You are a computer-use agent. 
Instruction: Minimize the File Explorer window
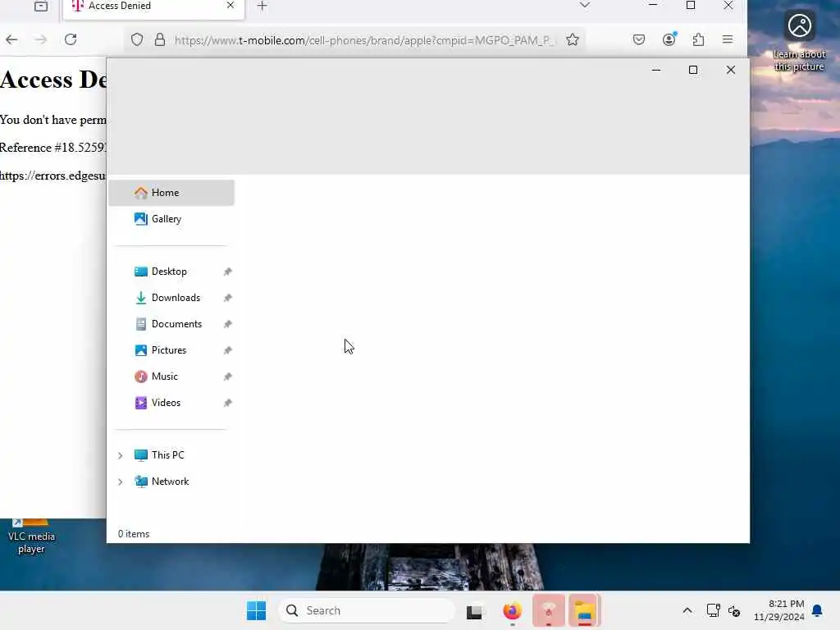[655, 71]
